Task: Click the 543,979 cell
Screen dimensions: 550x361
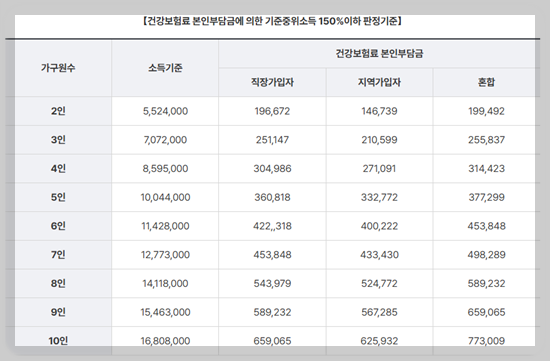Action: coord(272,284)
